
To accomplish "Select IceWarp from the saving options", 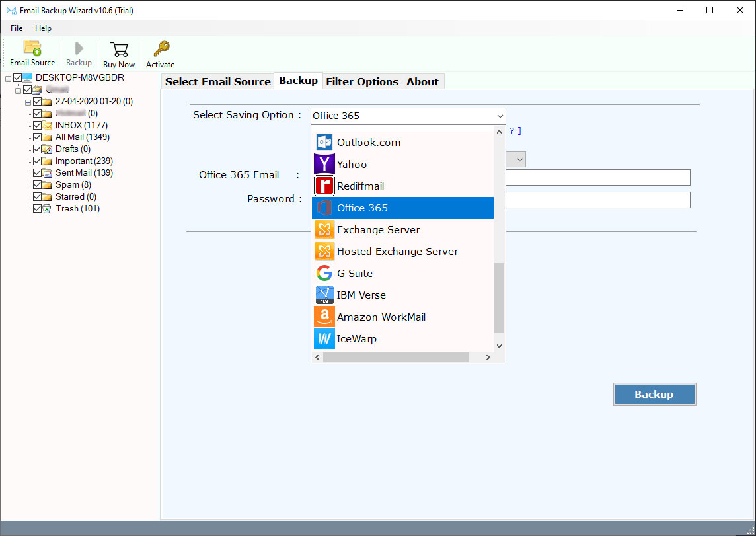I will coord(402,338).
